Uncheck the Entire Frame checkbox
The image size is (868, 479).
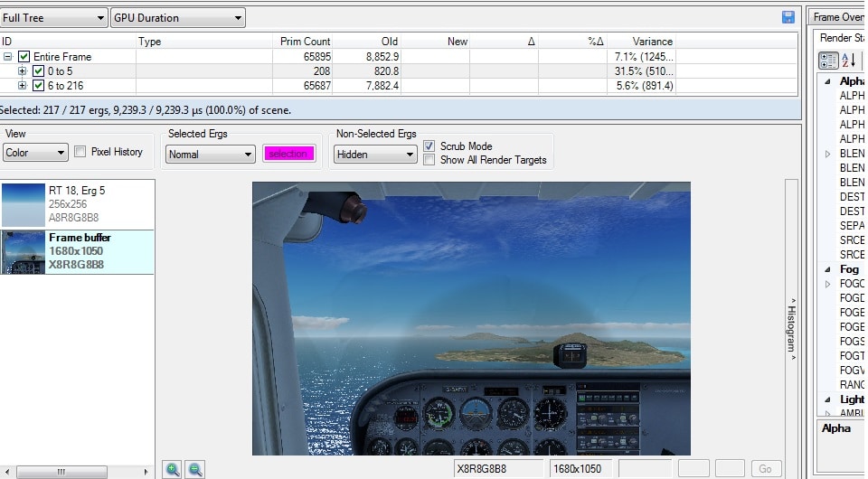[24, 57]
